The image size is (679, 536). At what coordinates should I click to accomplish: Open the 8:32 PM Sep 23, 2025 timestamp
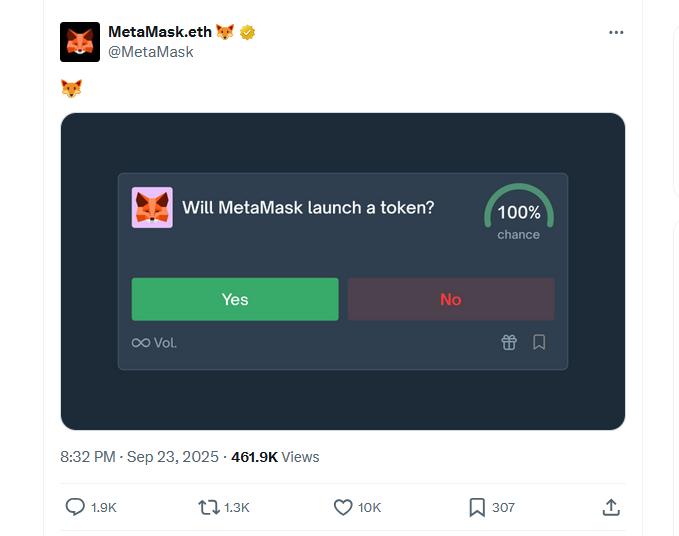(x=139, y=457)
